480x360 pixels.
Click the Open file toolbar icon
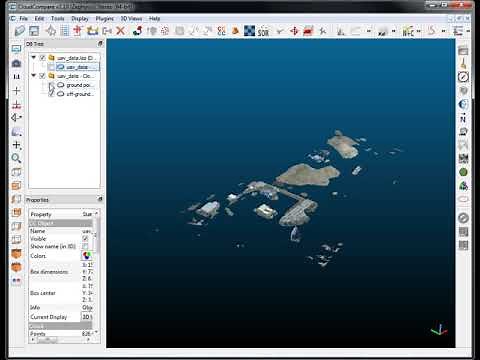pyautogui.click(x=20, y=31)
